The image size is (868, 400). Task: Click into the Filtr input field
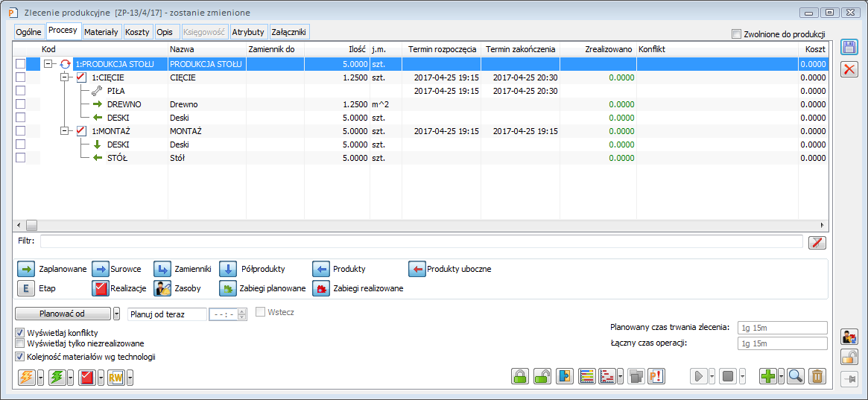pos(421,241)
